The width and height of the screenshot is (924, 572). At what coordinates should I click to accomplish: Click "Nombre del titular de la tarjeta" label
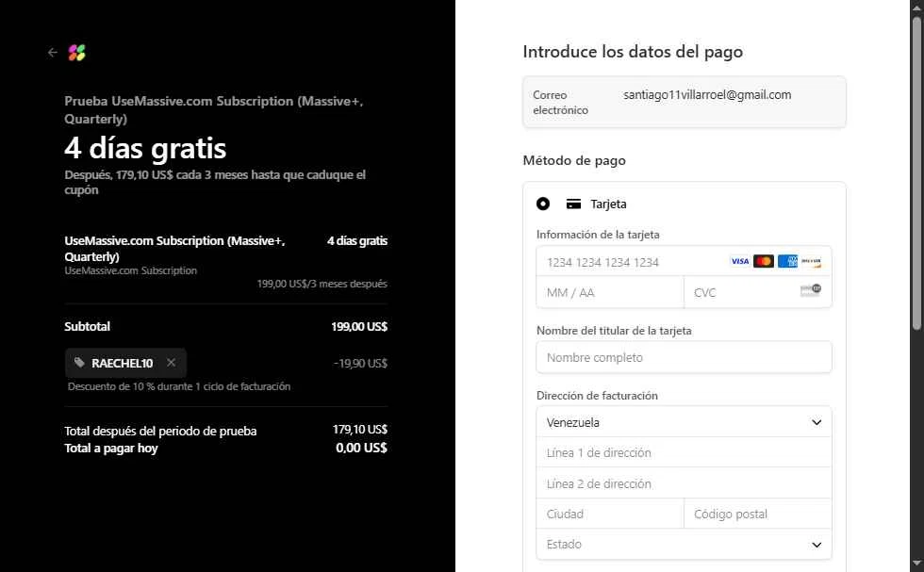pyautogui.click(x=614, y=331)
